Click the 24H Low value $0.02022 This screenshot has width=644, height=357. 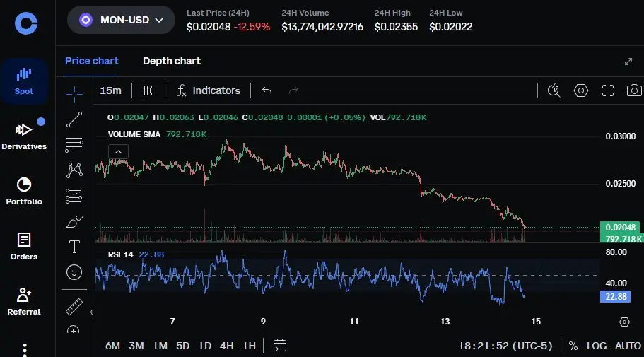point(450,27)
